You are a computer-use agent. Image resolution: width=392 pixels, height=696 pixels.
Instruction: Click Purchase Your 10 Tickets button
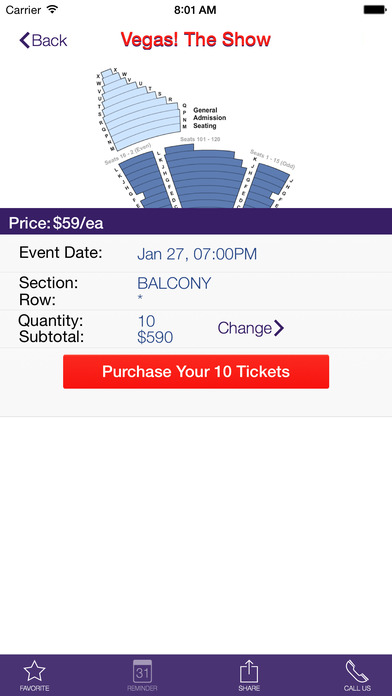click(196, 372)
